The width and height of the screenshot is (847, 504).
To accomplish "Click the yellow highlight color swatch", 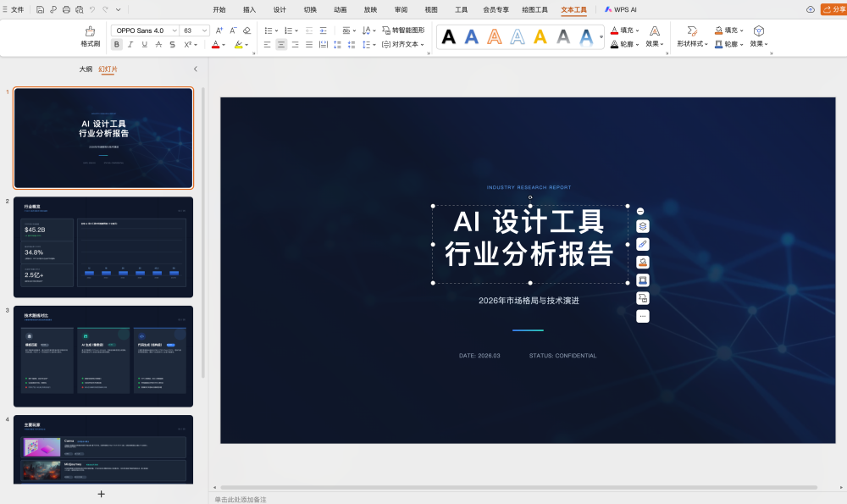I will click(x=238, y=45).
